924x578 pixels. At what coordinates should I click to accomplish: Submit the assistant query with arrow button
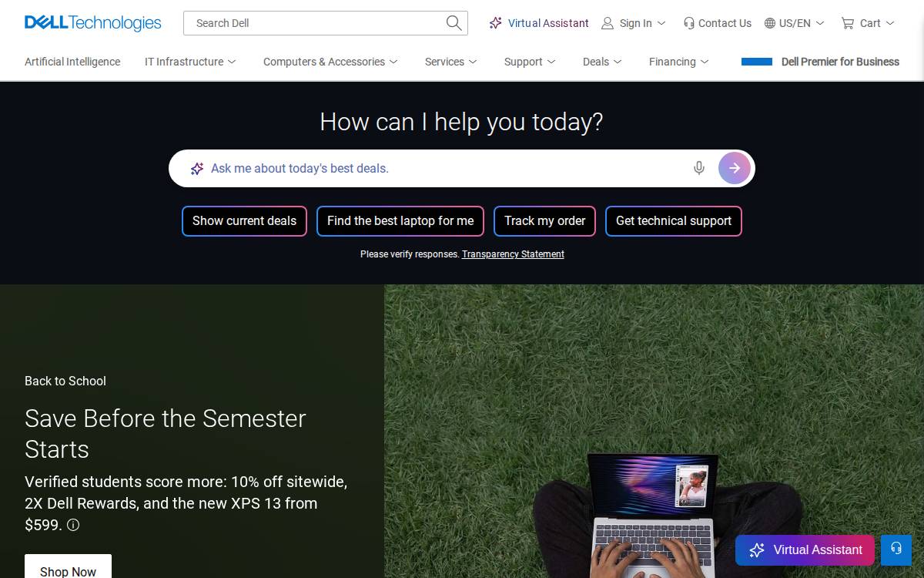point(735,168)
